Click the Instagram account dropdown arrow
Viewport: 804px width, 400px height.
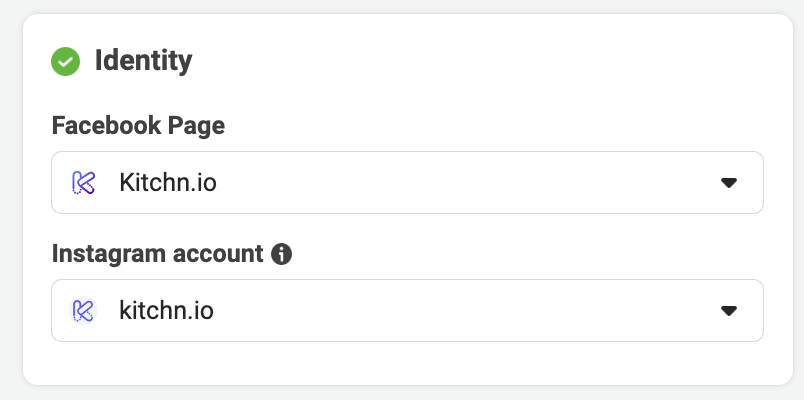coord(729,311)
